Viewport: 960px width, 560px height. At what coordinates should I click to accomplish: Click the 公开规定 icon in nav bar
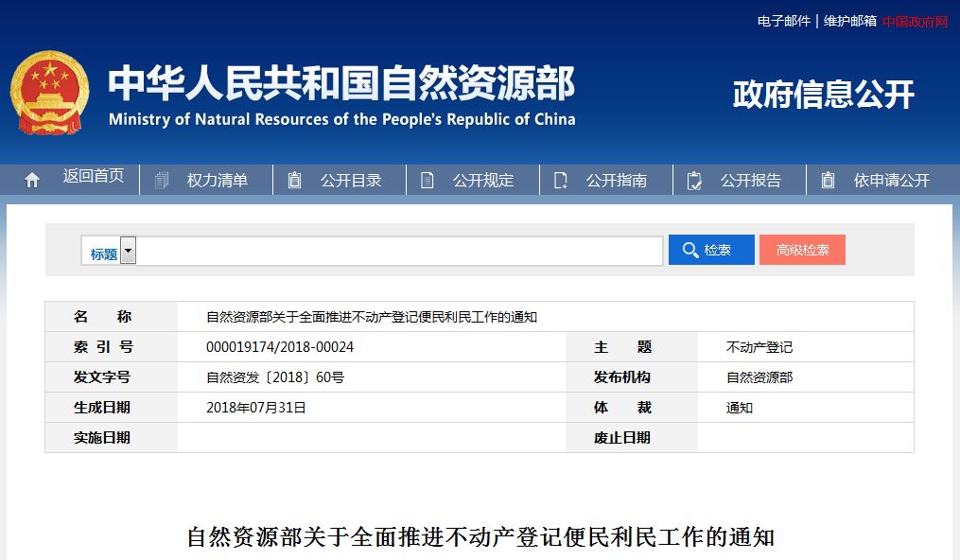click(x=428, y=179)
